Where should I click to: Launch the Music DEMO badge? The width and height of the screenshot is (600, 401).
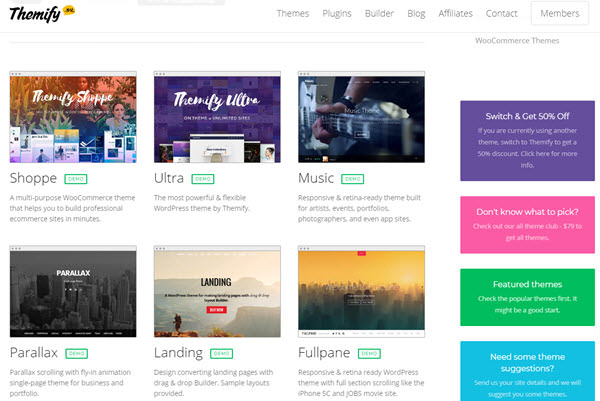[352, 179]
